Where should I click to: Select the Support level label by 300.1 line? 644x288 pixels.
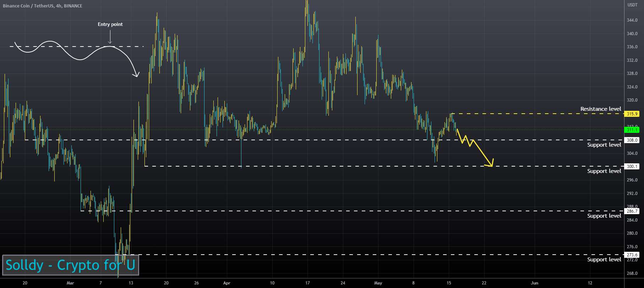tap(604, 171)
